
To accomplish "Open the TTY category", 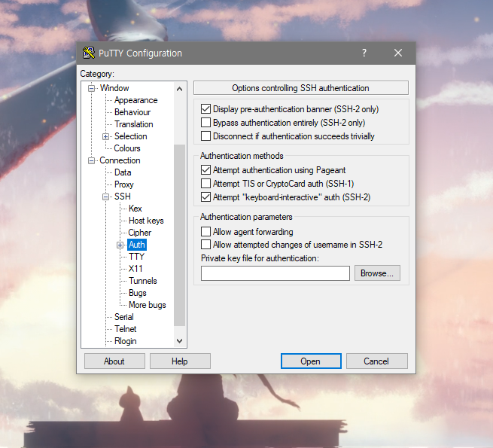I will [136, 257].
